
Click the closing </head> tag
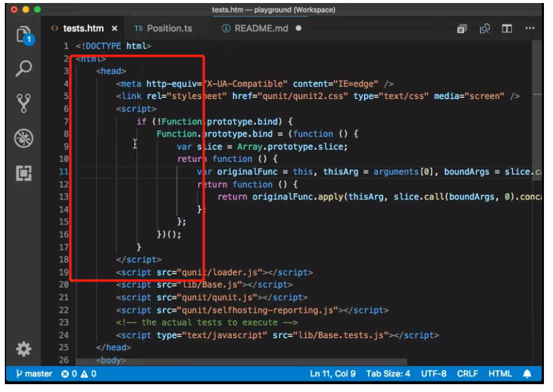(x=113, y=347)
